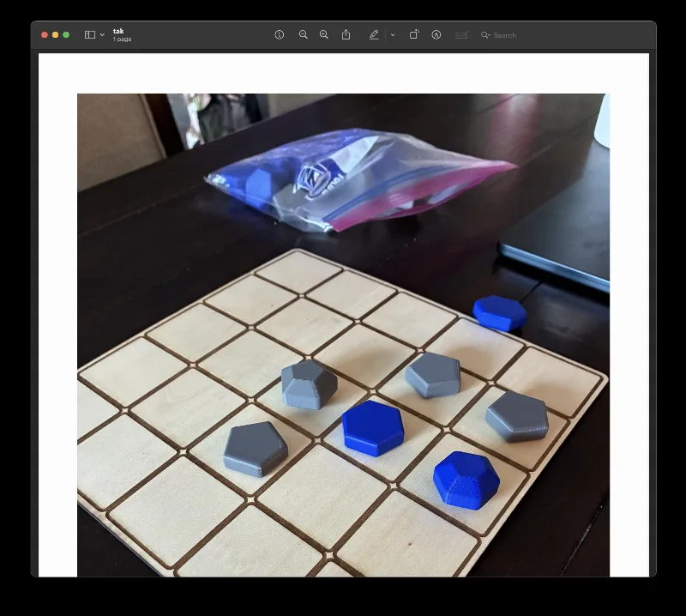686x616 pixels.
Task: Expand the sidebar view options chevron
Action: click(102, 35)
